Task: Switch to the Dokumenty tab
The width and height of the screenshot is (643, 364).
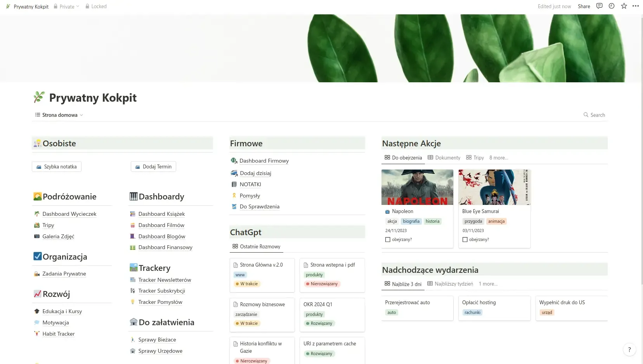Action: coord(444,158)
